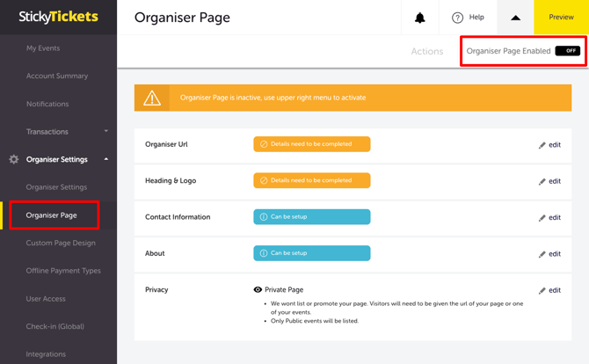Open User Access in sidebar
The width and height of the screenshot is (589, 364).
46,299
